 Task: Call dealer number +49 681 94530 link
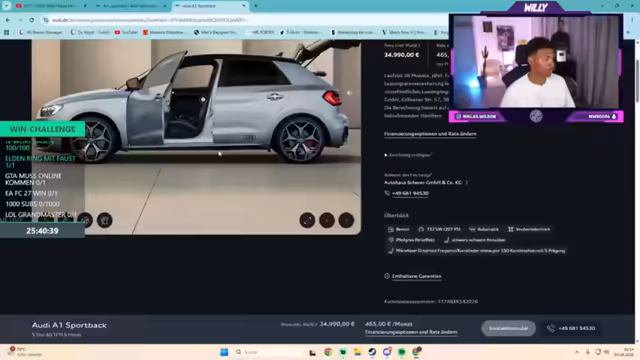(410, 193)
